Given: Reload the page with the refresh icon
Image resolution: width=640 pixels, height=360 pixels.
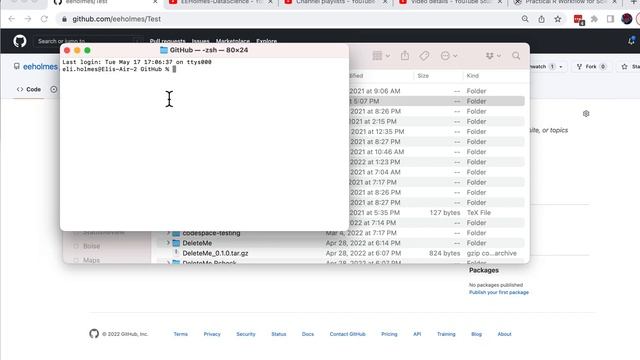Looking at the screenshot, I should point(44,19).
